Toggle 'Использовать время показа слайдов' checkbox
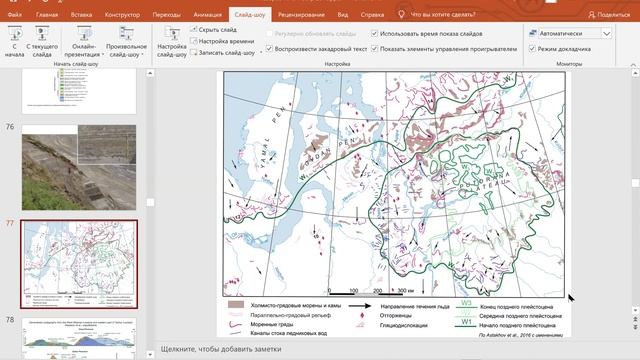Viewport: 640px width, 360px height. [x=374, y=33]
